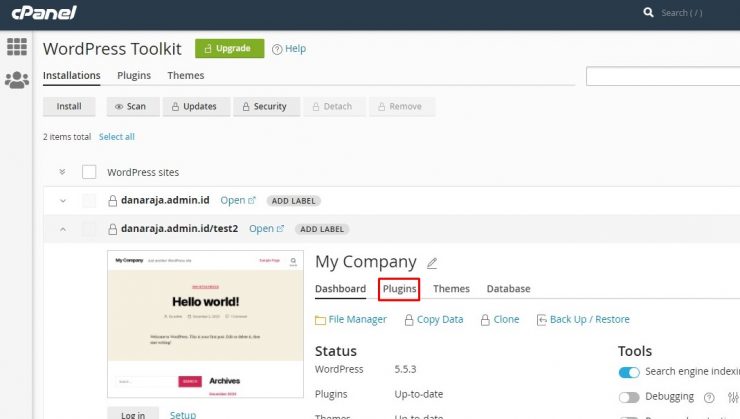Click the Install button
The width and height of the screenshot is (740, 419).
click(x=69, y=107)
